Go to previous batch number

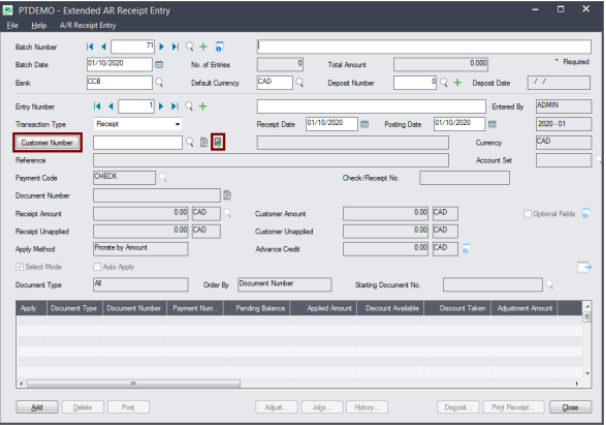click(103, 47)
